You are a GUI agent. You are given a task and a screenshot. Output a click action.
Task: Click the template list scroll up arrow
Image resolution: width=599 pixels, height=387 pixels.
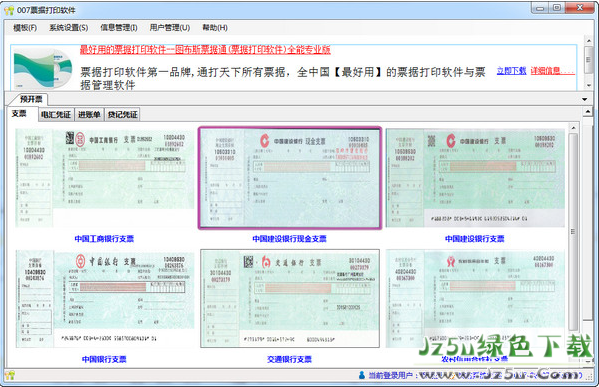573,128
